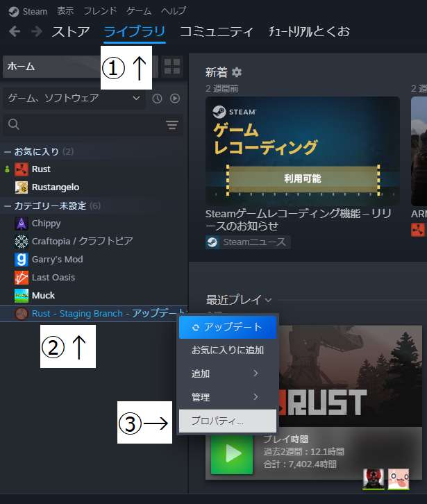Open the ゲーム、ソフトウェア dropdown
427x504 pixels.
[74, 99]
